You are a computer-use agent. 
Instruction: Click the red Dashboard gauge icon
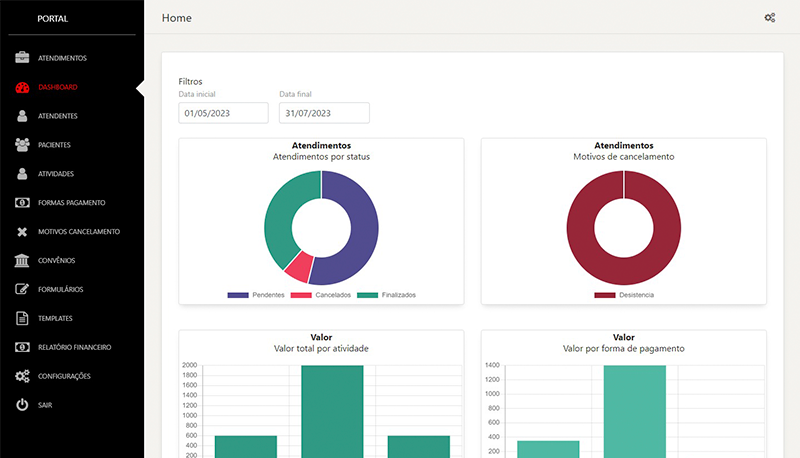coord(22,87)
